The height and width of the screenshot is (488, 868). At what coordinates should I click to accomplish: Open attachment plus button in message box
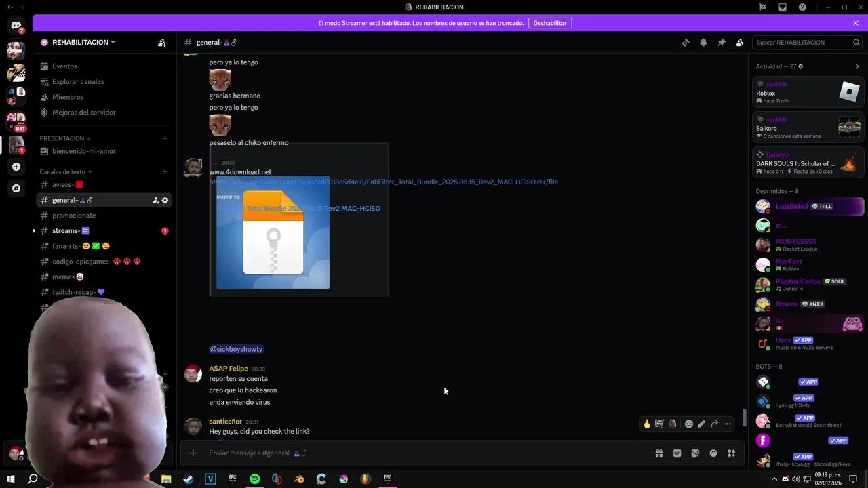point(193,453)
